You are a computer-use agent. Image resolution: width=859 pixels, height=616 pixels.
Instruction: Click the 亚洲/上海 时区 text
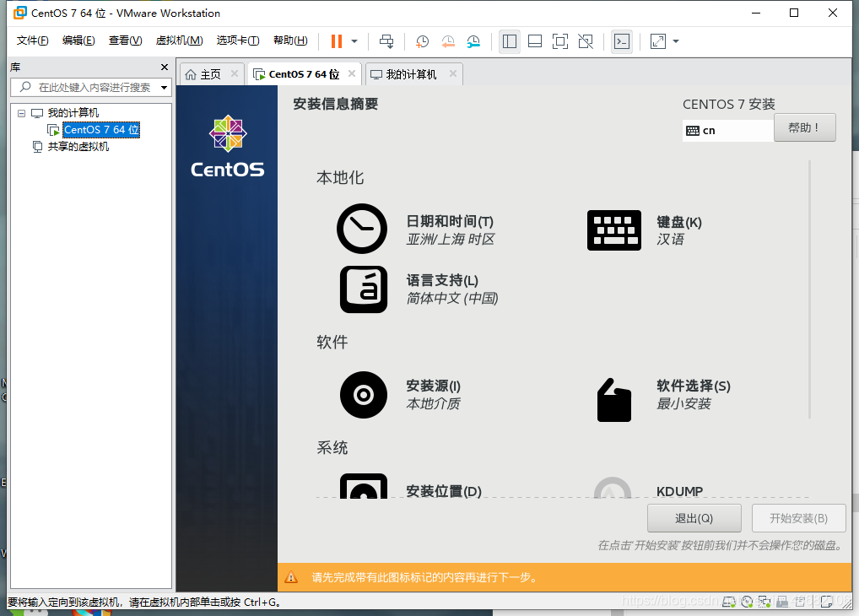pos(451,240)
